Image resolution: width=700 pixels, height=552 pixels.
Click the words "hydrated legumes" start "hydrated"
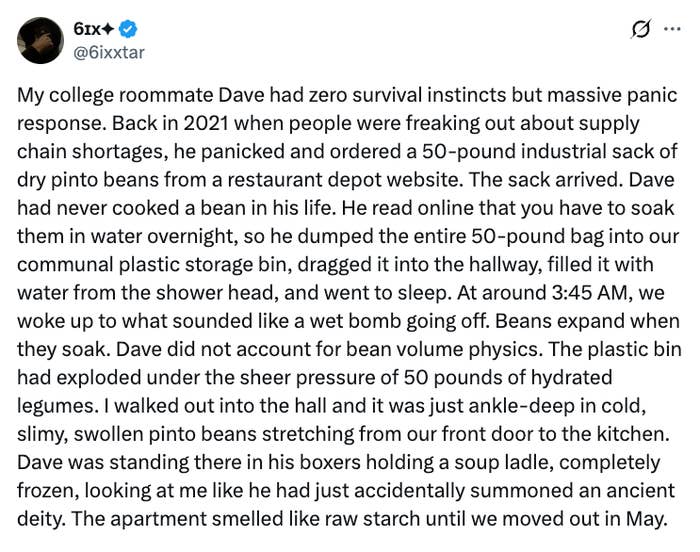(x=571, y=378)
